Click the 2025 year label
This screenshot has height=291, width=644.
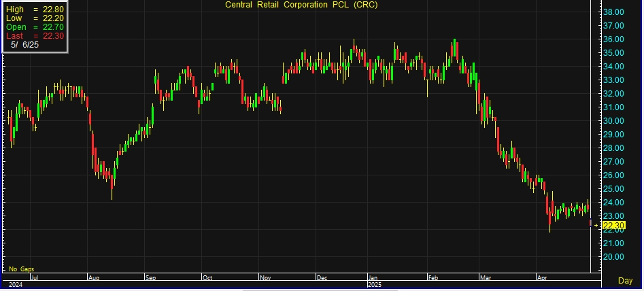375,284
